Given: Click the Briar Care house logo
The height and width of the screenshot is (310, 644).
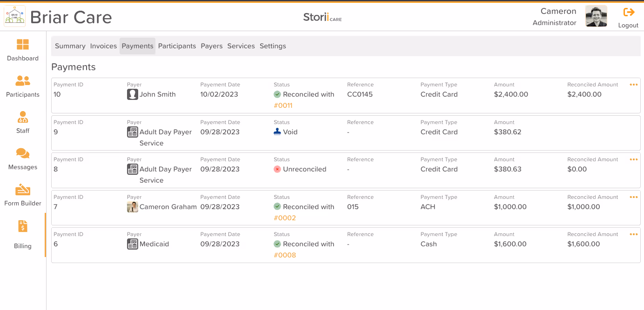Looking at the screenshot, I should 15,16.
